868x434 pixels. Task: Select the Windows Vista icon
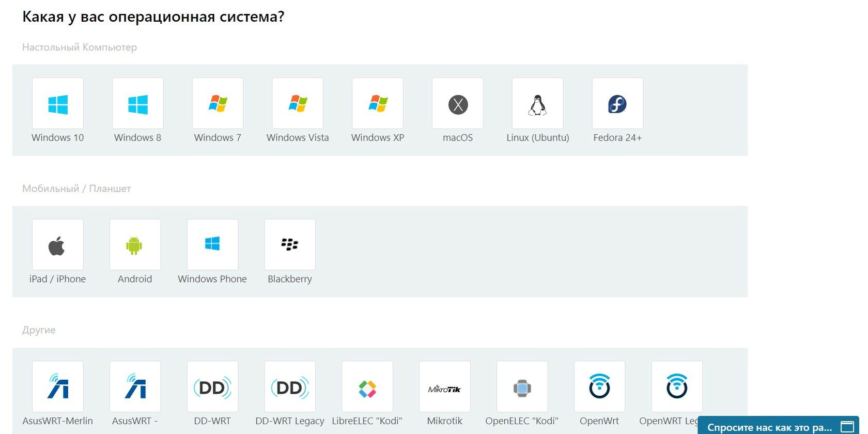298,103
